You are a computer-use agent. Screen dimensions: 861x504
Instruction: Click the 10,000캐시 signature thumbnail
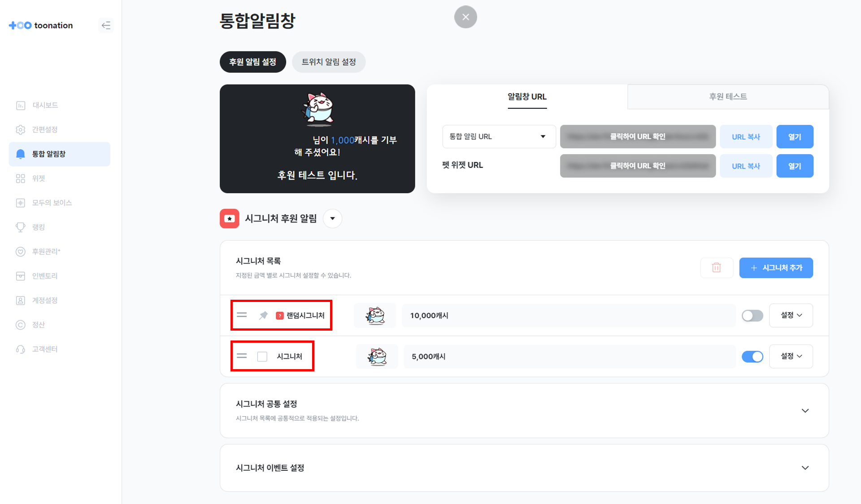tap(375, 315)
